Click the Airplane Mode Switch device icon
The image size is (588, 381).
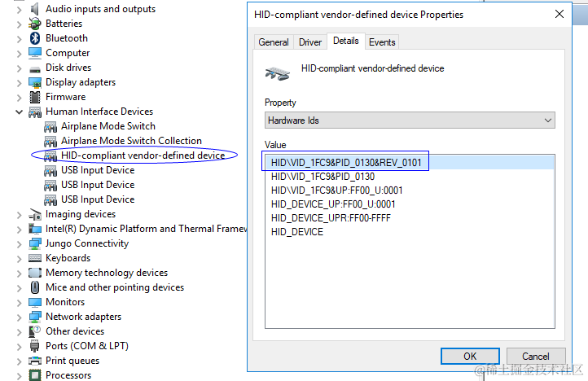coord(50,127)
